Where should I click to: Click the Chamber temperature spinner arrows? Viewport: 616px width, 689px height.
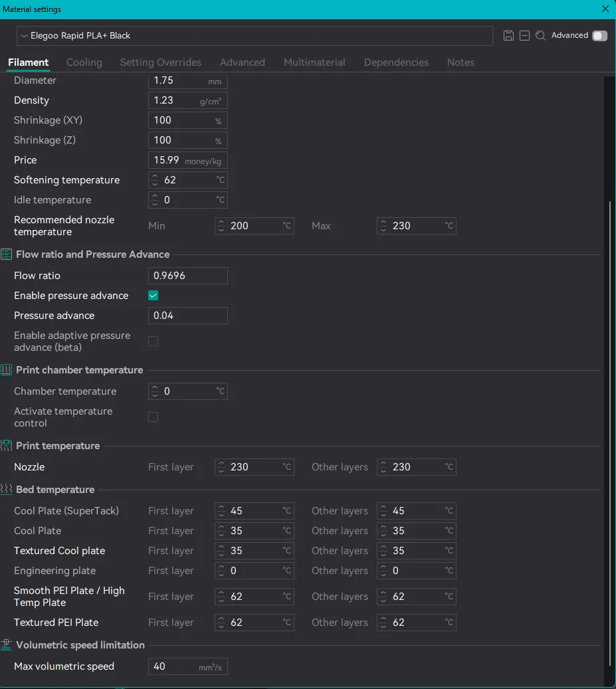[x=155, y=391]
